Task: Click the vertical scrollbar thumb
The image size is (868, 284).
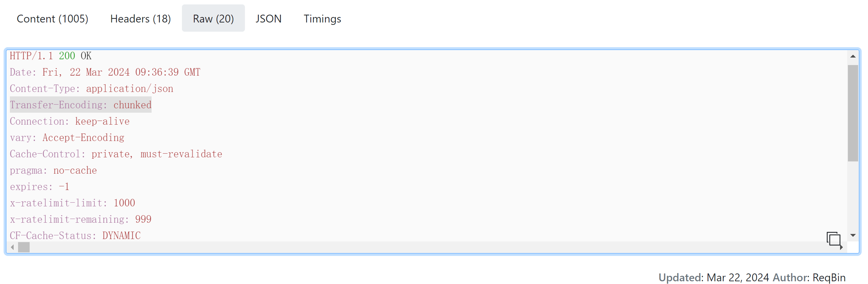Action: pos(853,113)
